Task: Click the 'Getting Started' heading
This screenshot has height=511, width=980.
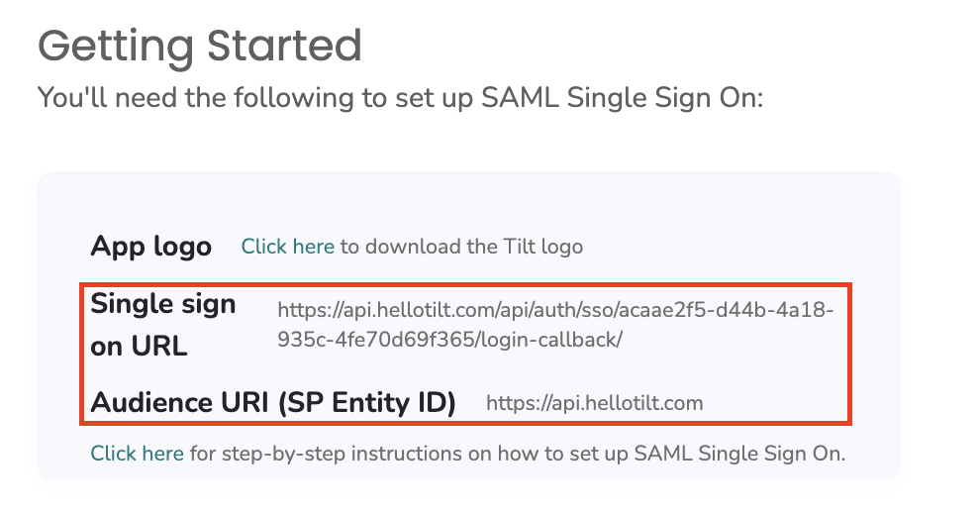Action: pyautogui.click(x=200, y=46)
